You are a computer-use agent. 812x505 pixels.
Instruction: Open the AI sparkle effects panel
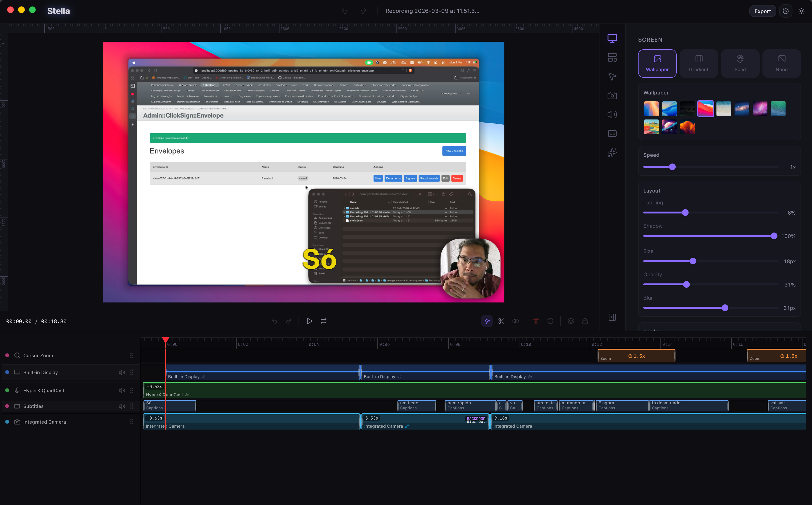[x=612, y=153]
